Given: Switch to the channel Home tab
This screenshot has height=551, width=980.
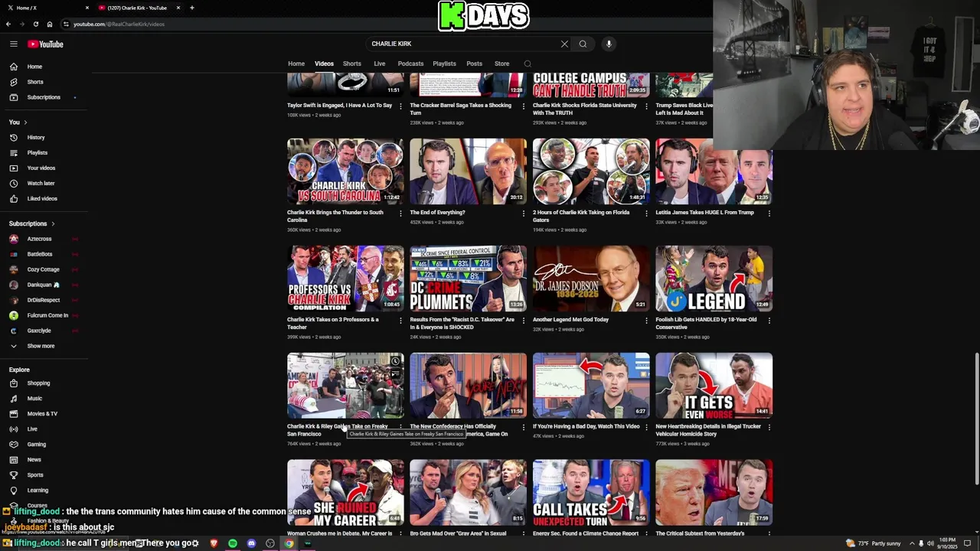Looking at the screenshot, I should (296, 64).
